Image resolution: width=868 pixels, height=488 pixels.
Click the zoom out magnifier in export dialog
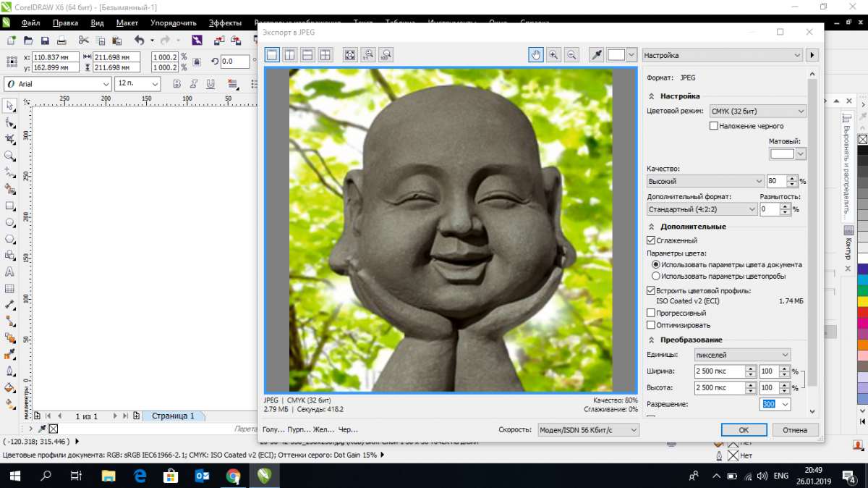click(x=571, y=55)
